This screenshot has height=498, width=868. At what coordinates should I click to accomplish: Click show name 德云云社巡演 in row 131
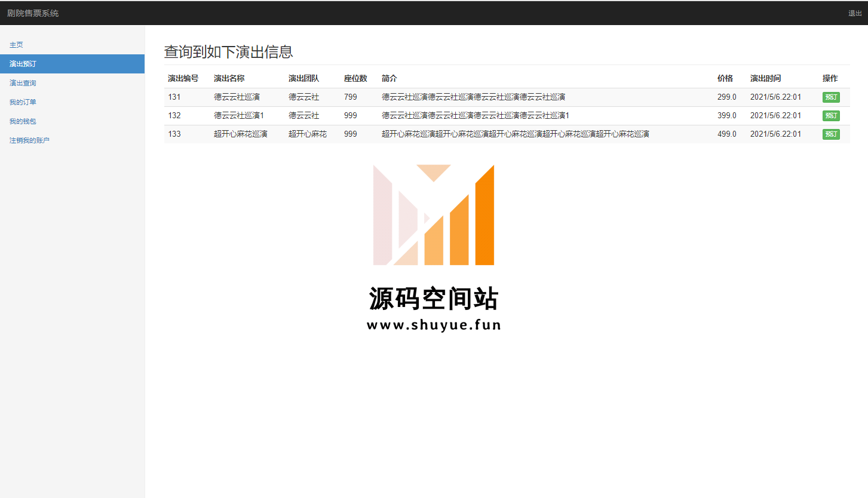(x=237, y=97)
